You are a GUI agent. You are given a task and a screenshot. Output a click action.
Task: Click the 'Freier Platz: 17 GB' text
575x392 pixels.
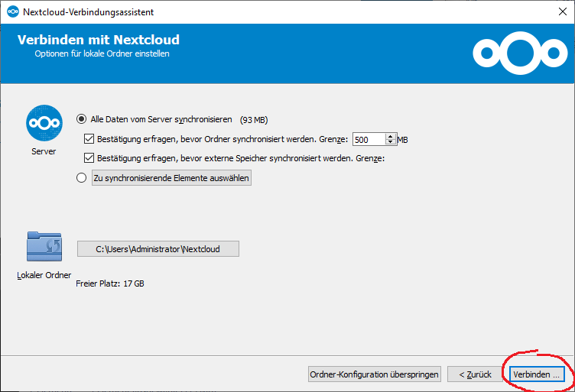pos(110,283)
